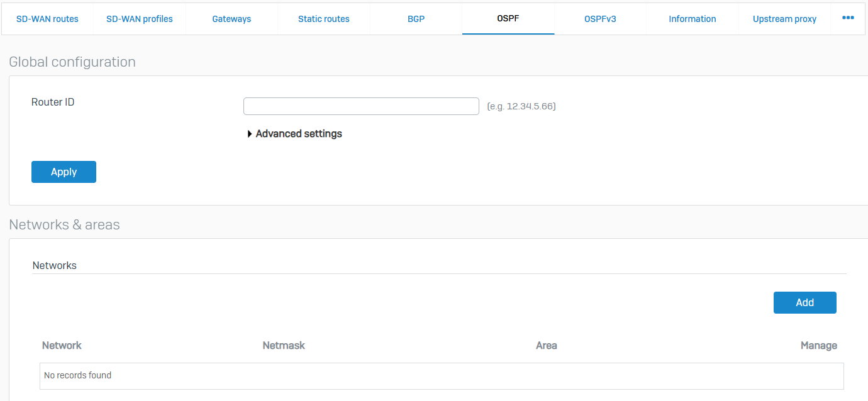Click the Networks & areas heading
This screenshot has width=868, height=401.
[64, 224]
